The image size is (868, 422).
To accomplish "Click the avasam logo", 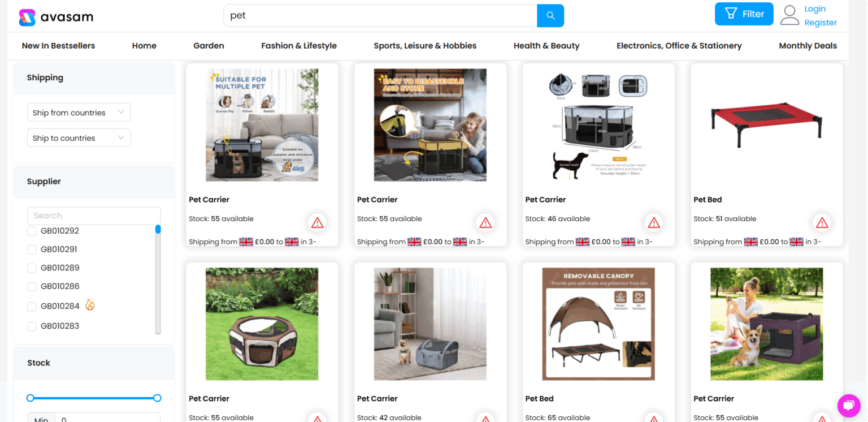I will (x=55, y=18).
